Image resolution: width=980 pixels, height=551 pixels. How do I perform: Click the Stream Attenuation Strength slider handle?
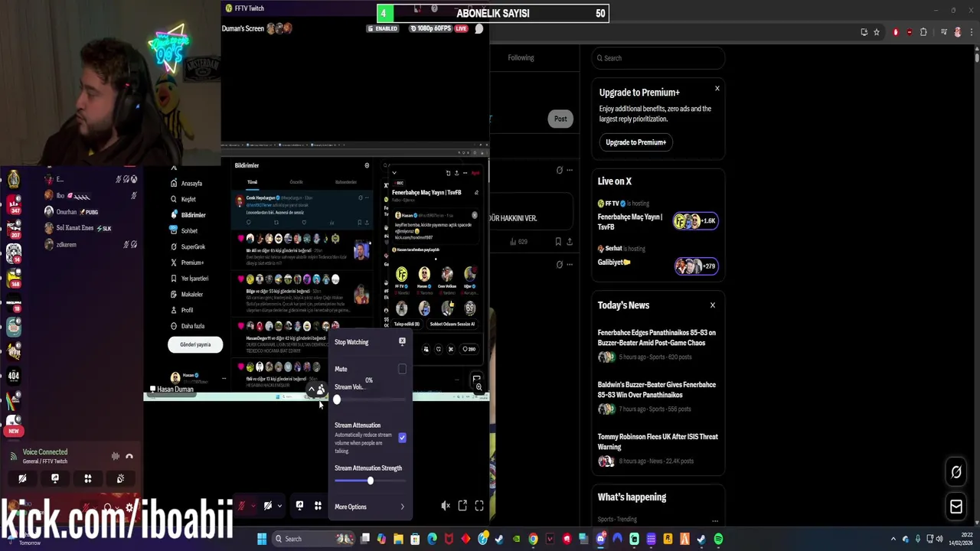pos(370,481)
